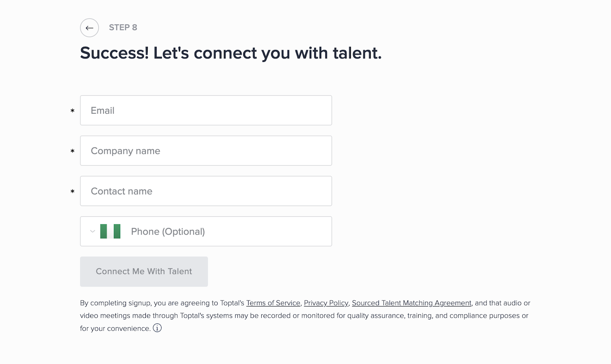611x364 pixels.
Task: Click the info icon after the disclaimer
Action: pyautogui.click(x=157, y=328)
